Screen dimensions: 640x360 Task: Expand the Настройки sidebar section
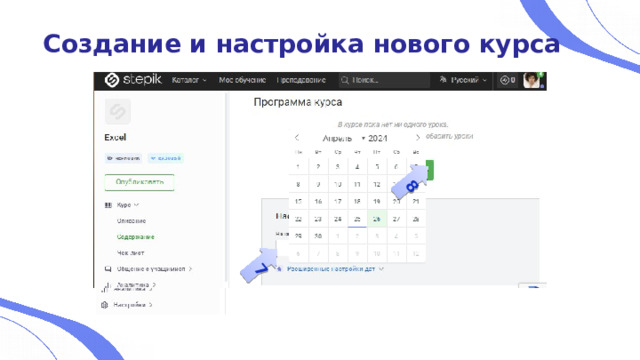tap(133, 305)
